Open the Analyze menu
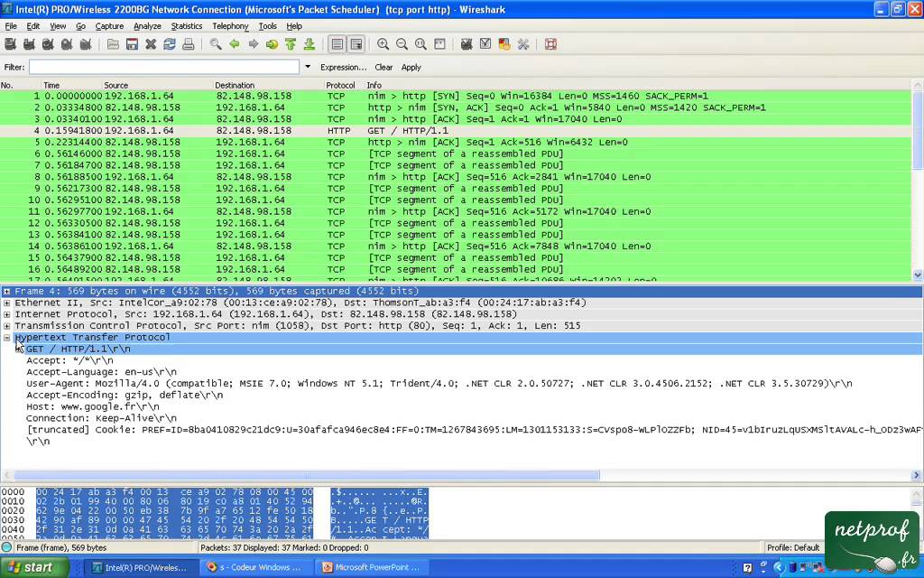 click(x=147, y=26)
